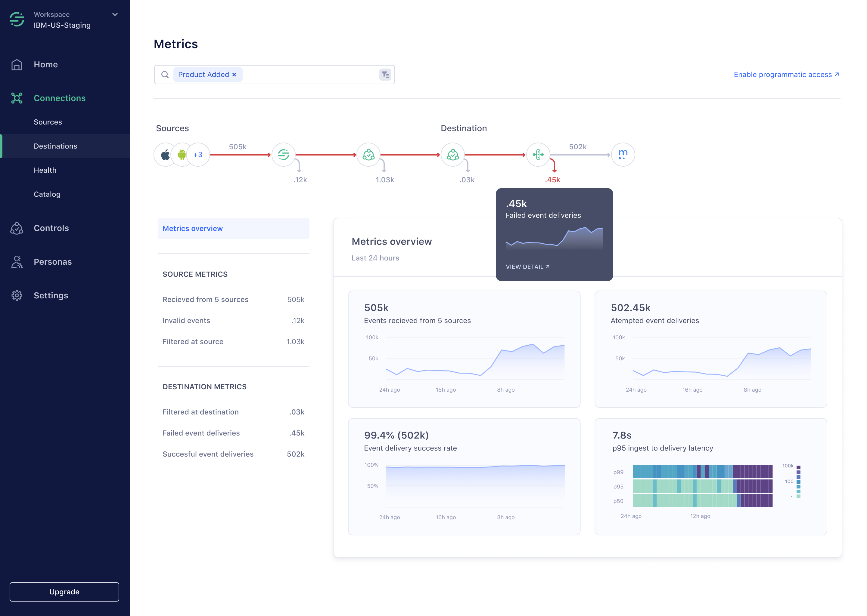Image resolution: width=867 pixels, height=616 pixels.
Task: Click the destination endpoint 'm' icon
Action: (x=623, y=155)
